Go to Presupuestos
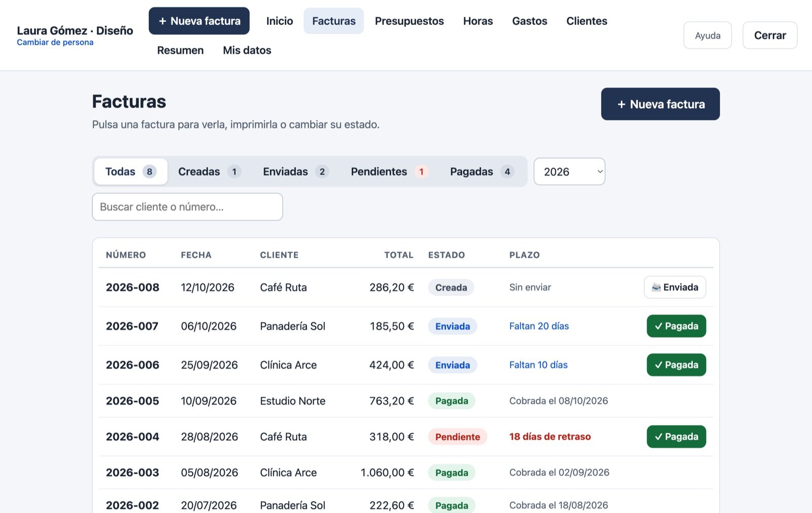Image resolution: width=812 pixels, height=513 pixels. pyautogui.click(x=409, y=21)
